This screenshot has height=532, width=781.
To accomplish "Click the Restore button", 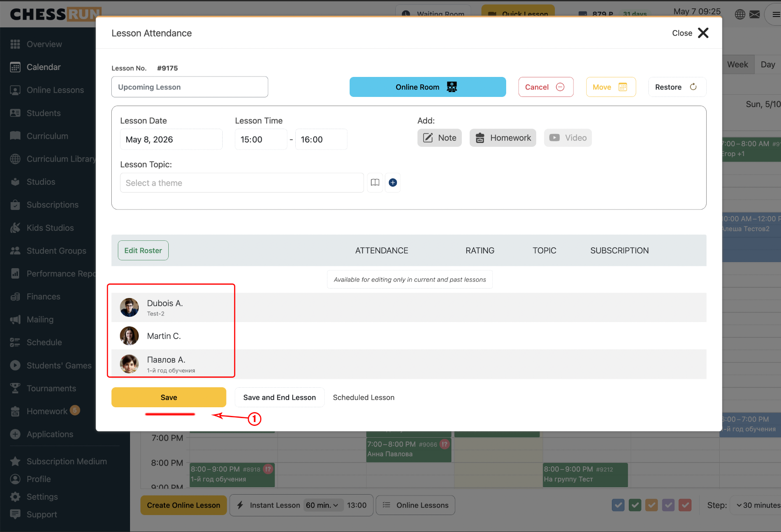I will click(677, 87).
